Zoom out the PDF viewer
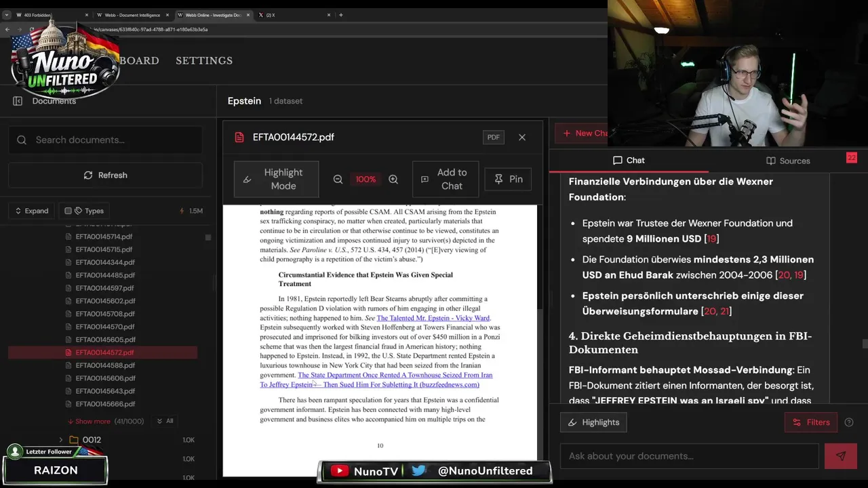 [338, 180]
